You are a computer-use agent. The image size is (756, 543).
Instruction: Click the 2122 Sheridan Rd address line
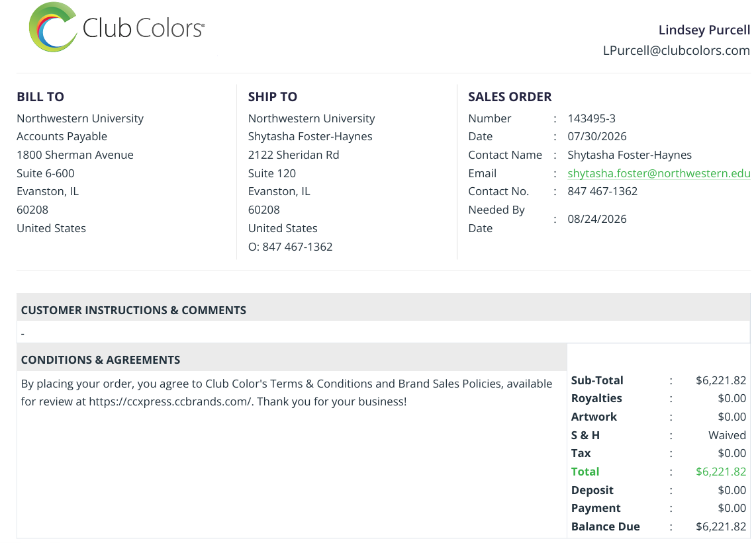tap(293, 155)
